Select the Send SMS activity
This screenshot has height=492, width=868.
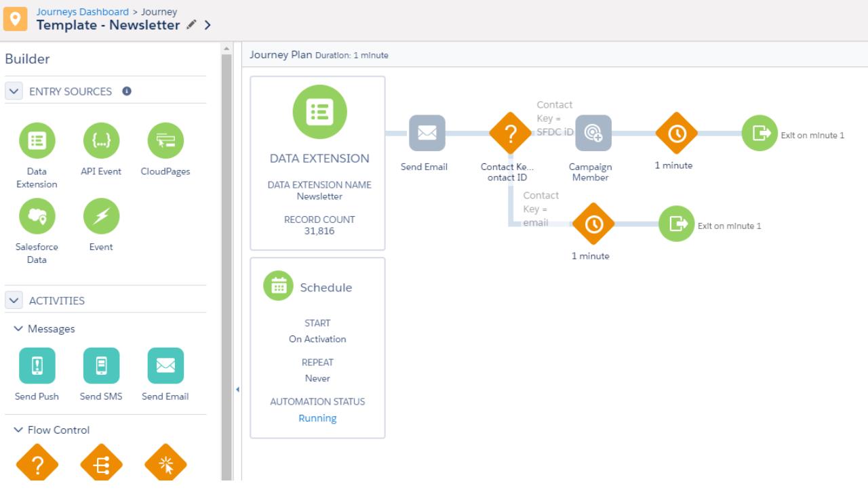coord(101,365)
